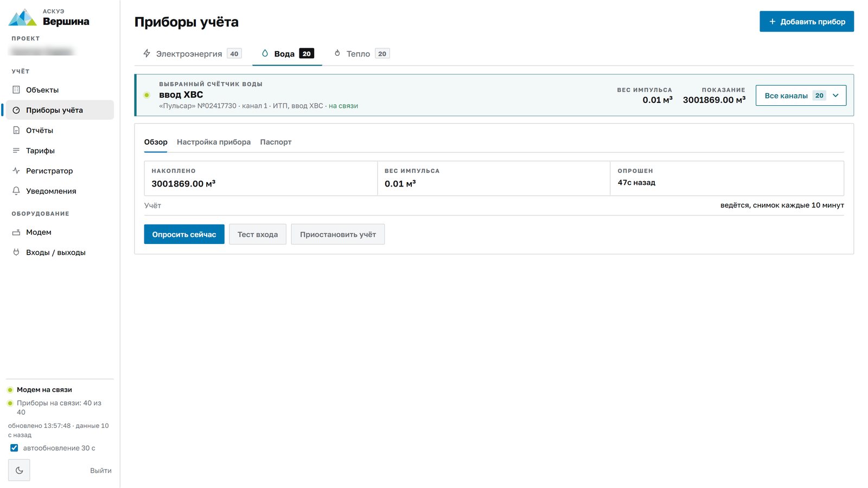Viewport: 868px width, 488px height.
Task: Click the АСКУЭ Вершина mountain logo
Action: [x=22, y=18]
